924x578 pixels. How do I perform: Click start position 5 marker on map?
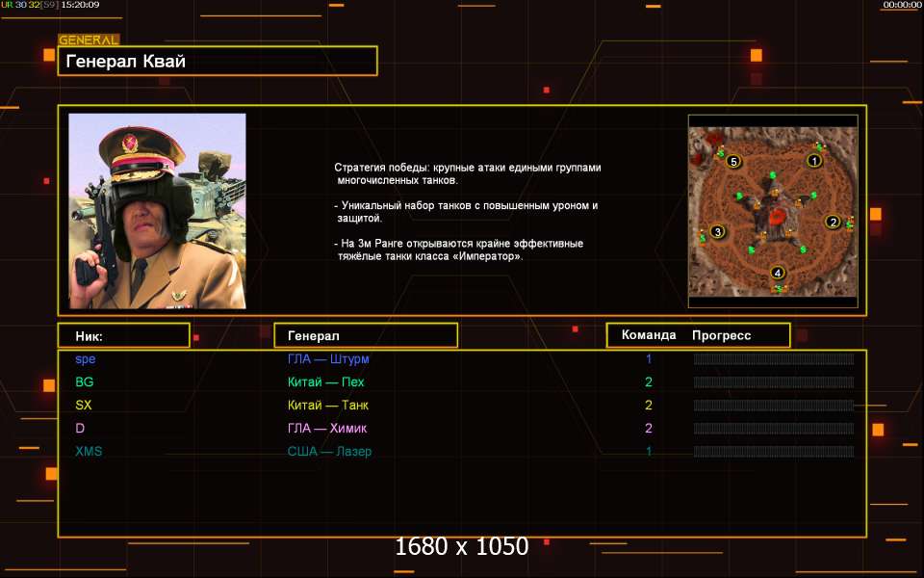click(733, 161)
